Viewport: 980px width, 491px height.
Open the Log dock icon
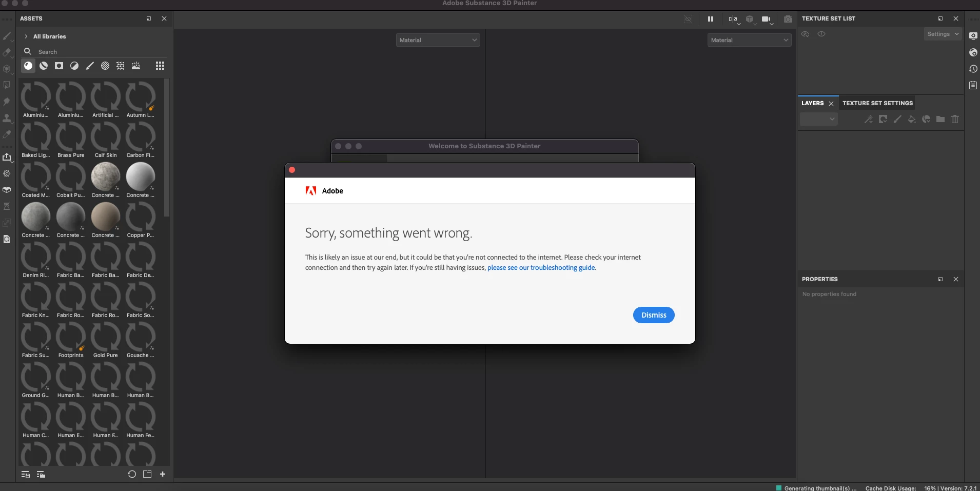pyautogui.click(x=973, y=85)
